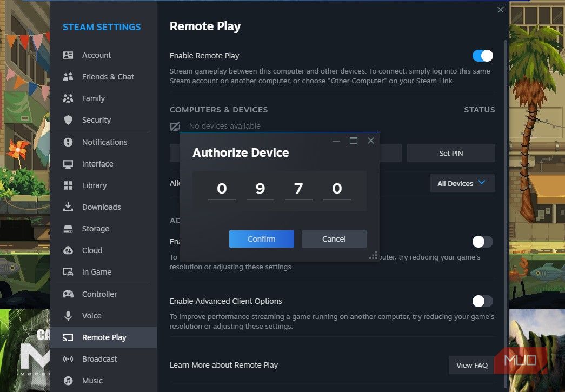The height and width of the screenshot is (392, 565).
Task: Switch to the Broadcast settings section
Action: pos(99,358)
